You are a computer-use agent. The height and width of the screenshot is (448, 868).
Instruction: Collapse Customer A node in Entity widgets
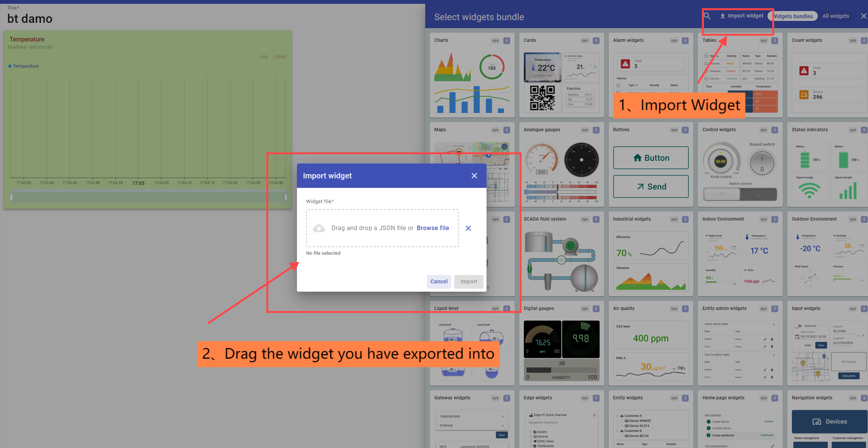(617, 416)
